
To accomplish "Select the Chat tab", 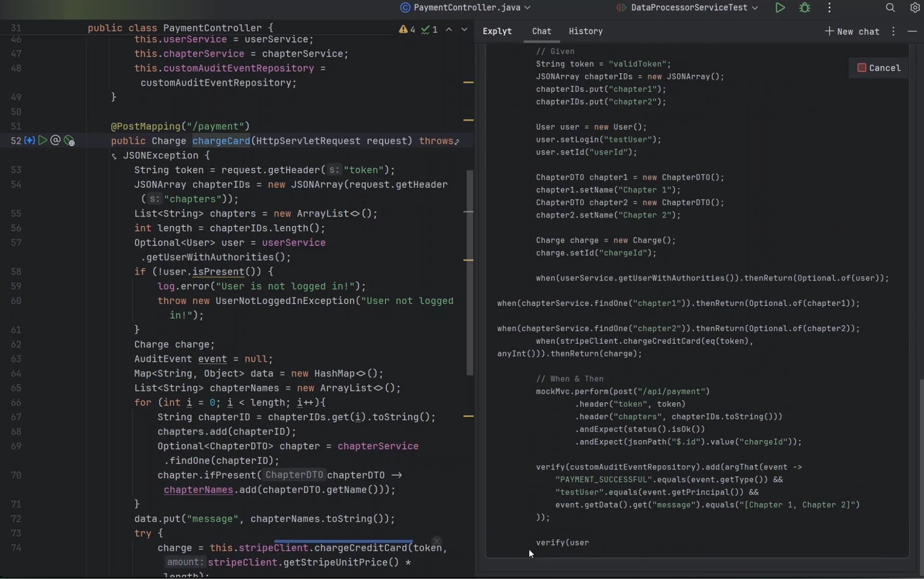I will tap(541, 31).
